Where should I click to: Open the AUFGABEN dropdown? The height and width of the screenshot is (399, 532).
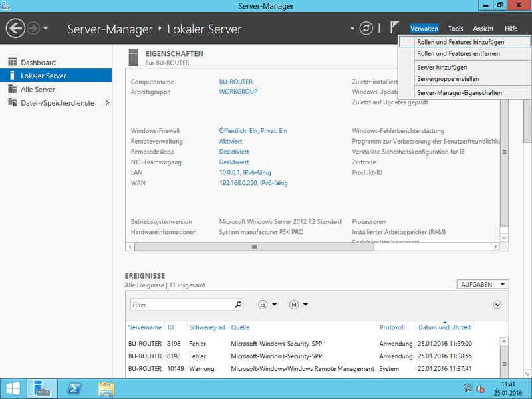click(x=483, y=284)
